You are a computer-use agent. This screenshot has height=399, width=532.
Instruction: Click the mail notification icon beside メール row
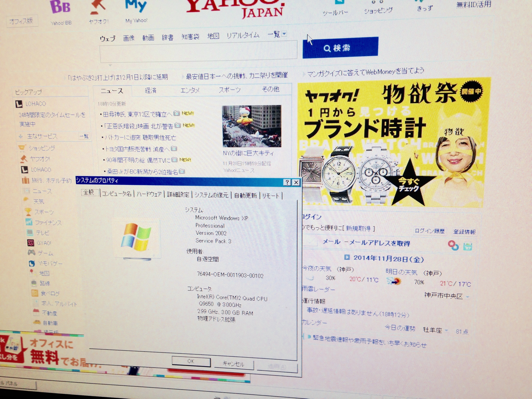coord(453,246)
